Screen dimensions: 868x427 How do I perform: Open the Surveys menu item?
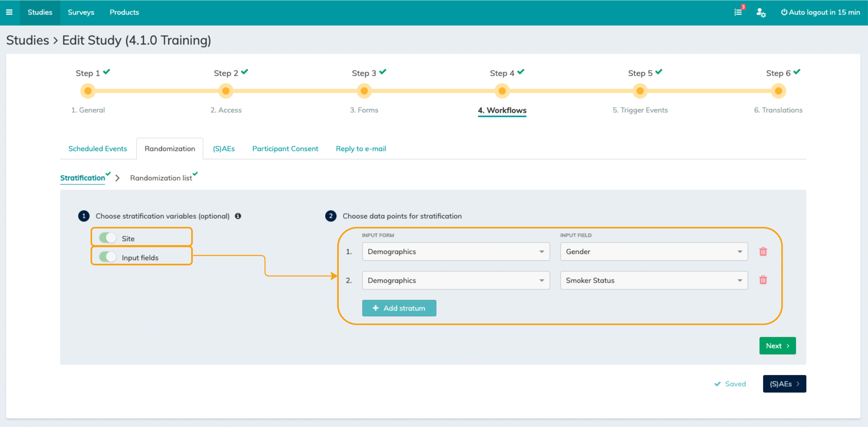[81, 12]
